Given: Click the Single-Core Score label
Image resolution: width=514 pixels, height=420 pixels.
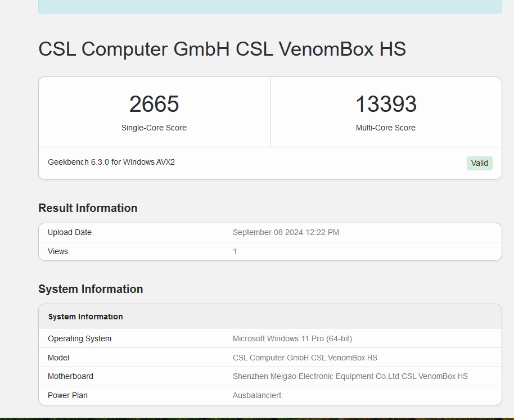Looking at the screenshot, I should (x=154, y=128).
